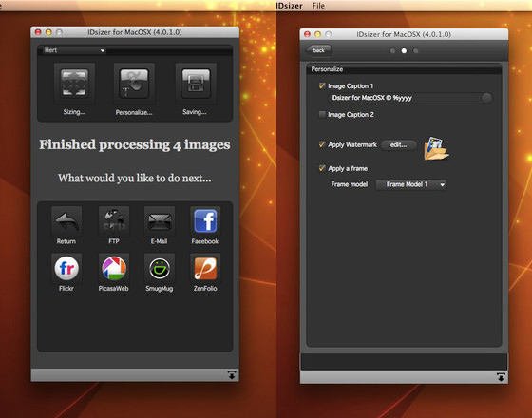Upload images to SmugMug

160,268
